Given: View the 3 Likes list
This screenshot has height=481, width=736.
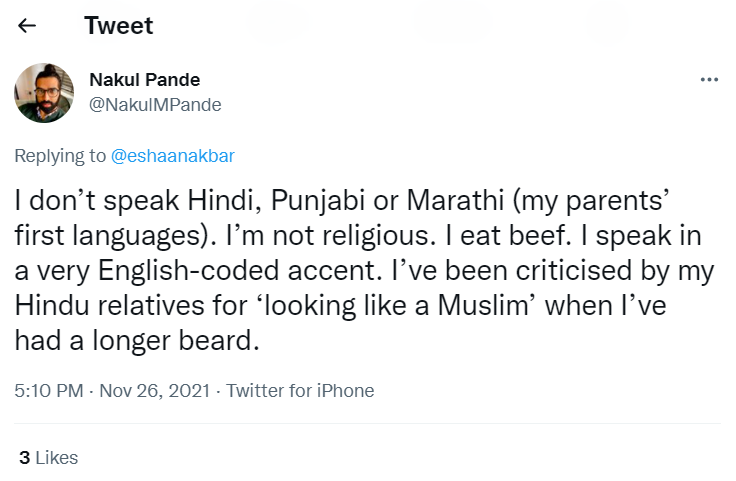Looking at the screenshot, I should (48, 458).
